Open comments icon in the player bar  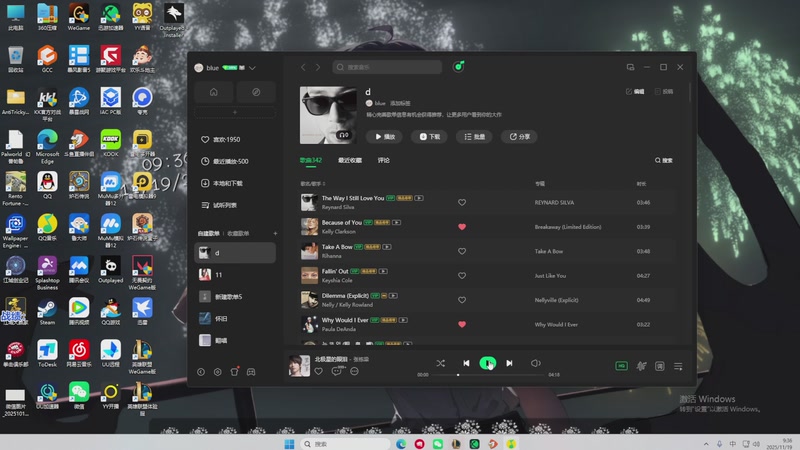[336, 371]
